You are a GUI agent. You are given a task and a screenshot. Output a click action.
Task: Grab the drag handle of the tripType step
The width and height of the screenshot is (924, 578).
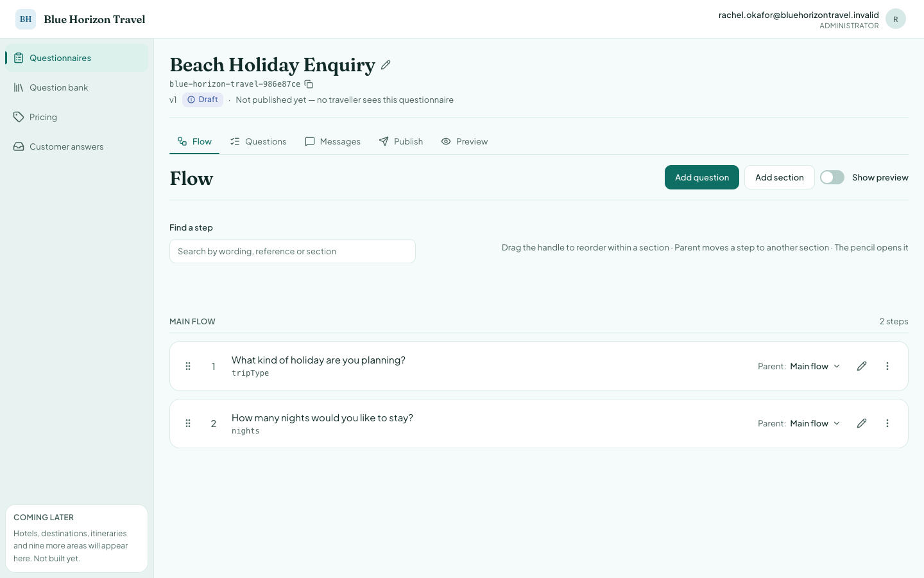188,366
